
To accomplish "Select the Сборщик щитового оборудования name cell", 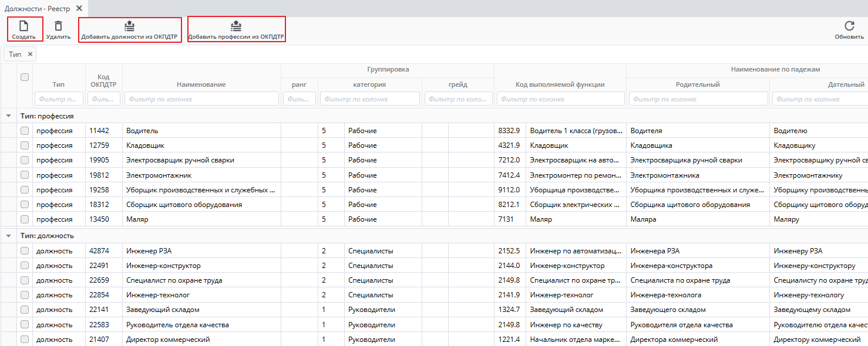I will [201, 204].
